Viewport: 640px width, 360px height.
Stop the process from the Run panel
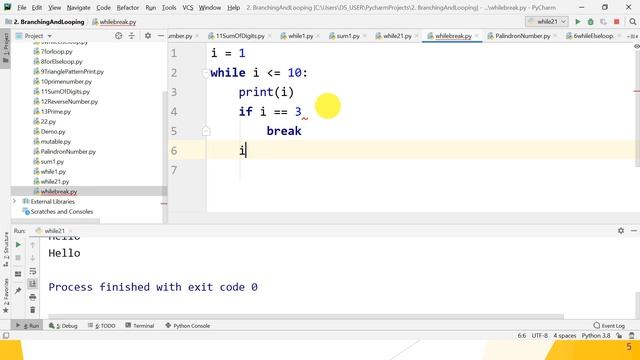pos(18,258)
